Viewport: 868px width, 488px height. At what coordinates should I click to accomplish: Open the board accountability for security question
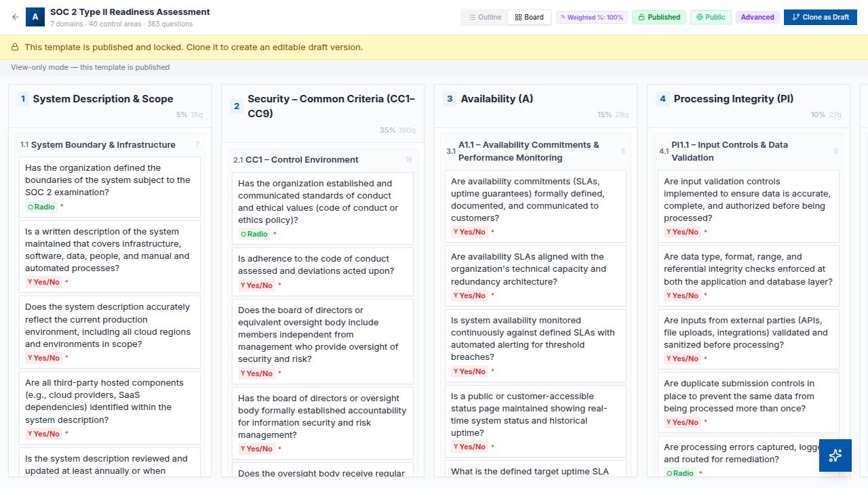click(x=323, y=424)
